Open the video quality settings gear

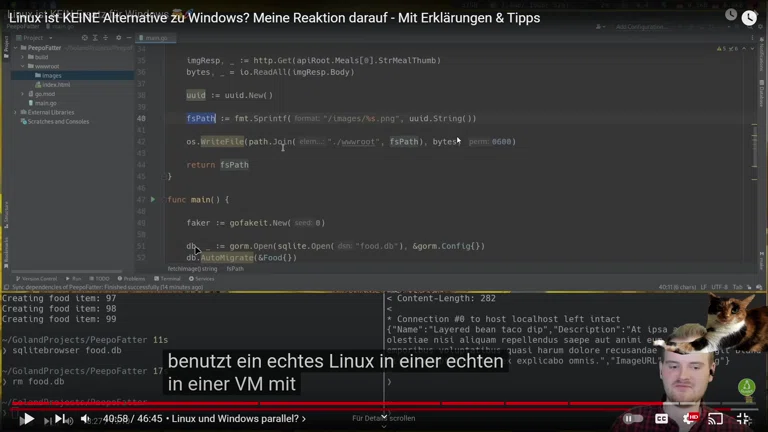(688, 418)
